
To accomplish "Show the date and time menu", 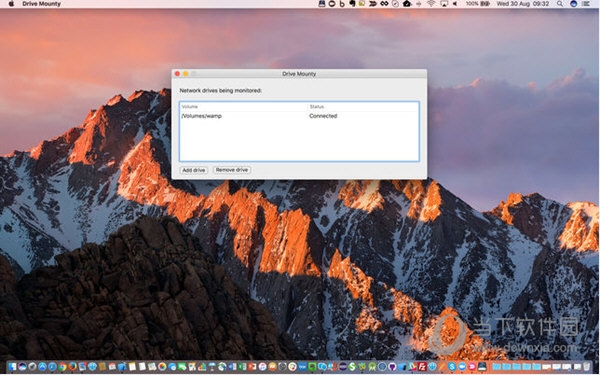I will (x=523, y=4).
